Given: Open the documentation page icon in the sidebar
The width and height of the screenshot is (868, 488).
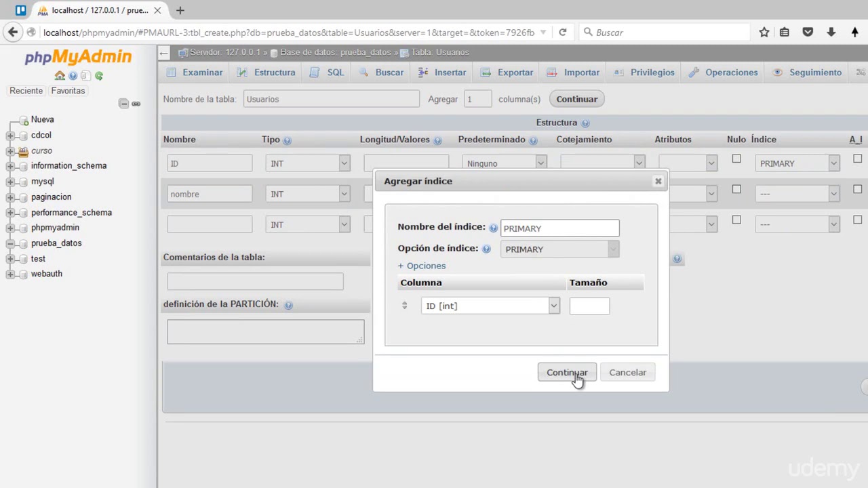Looking at the screenshot, I should coord(85,76).
